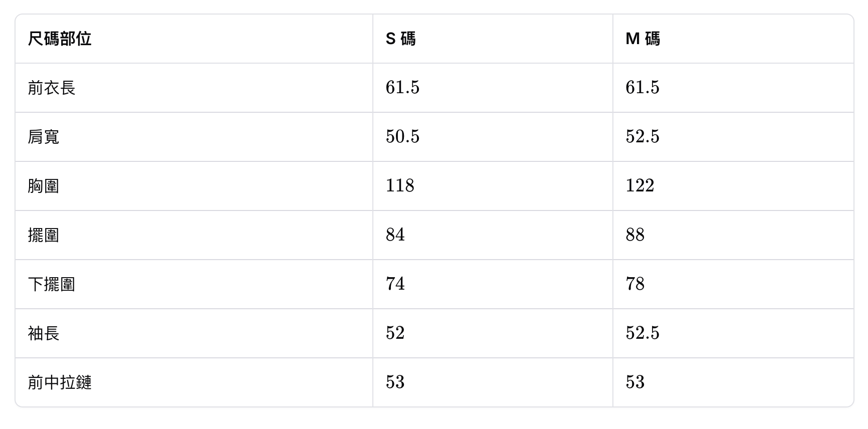Click the 擺圍 row label

point(44,235)
